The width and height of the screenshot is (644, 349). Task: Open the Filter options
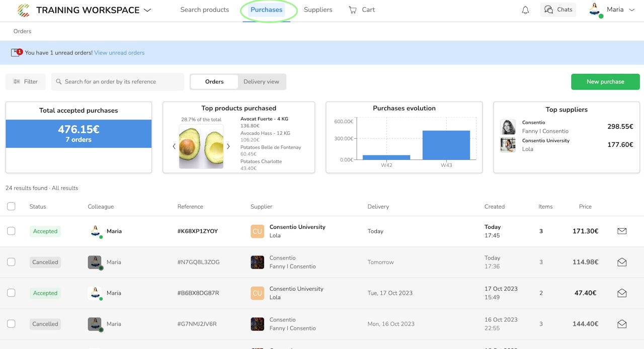[x=26, y=81]
